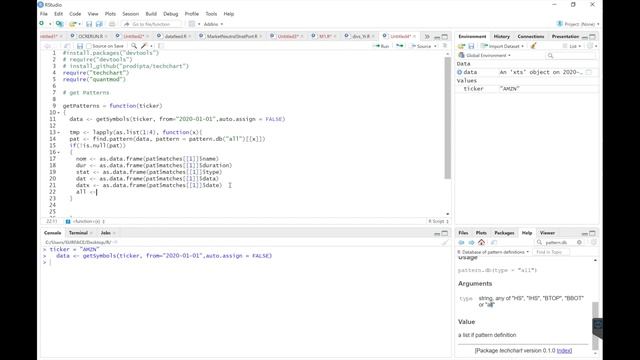
Task: Click the Show in new window icon in Help pane
Action: (494, 242)
